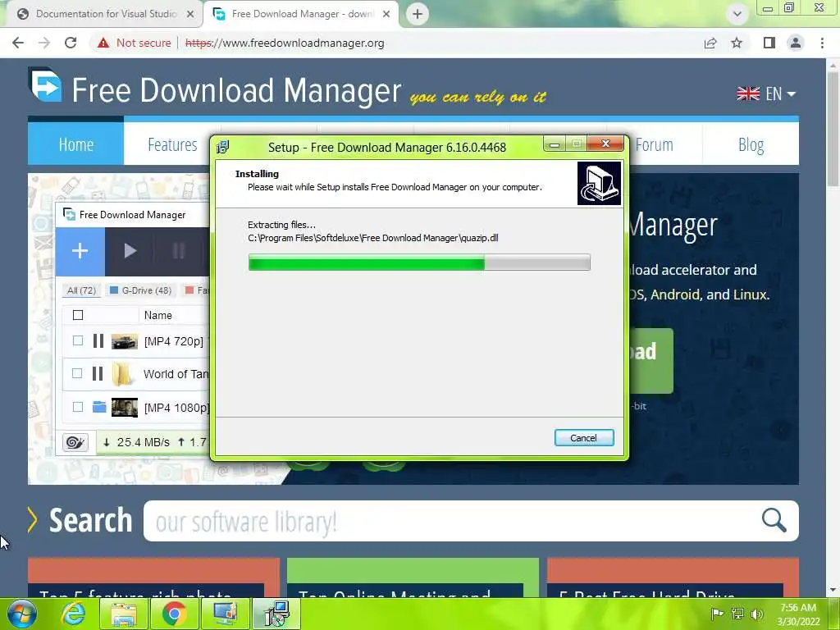Click the volume icon in system tray
This screenshot has width=840, height=630.
(x=756, y=614)
